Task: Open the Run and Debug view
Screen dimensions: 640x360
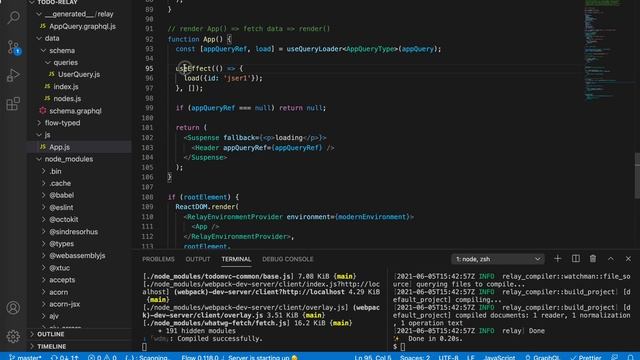Action: click(13, 75)
